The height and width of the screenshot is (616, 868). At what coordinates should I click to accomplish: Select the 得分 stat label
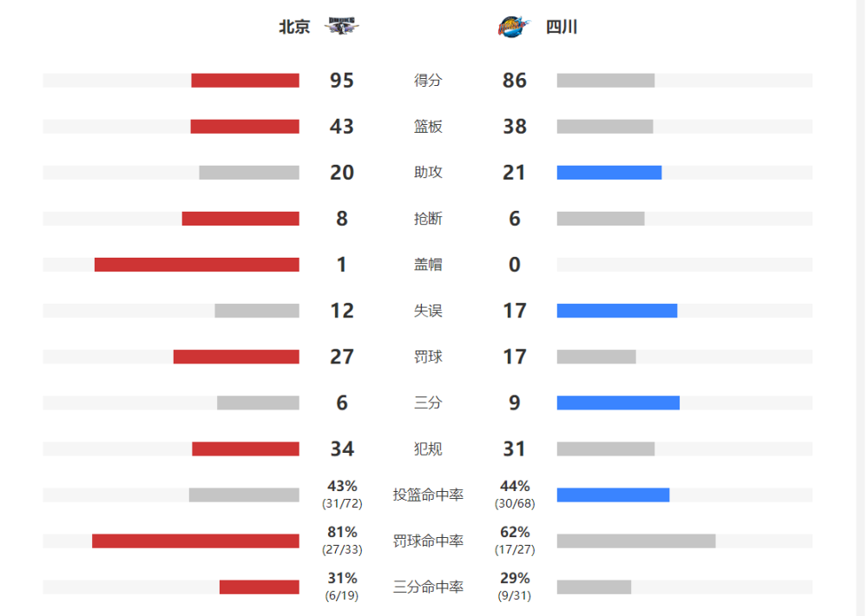point(428,80)
